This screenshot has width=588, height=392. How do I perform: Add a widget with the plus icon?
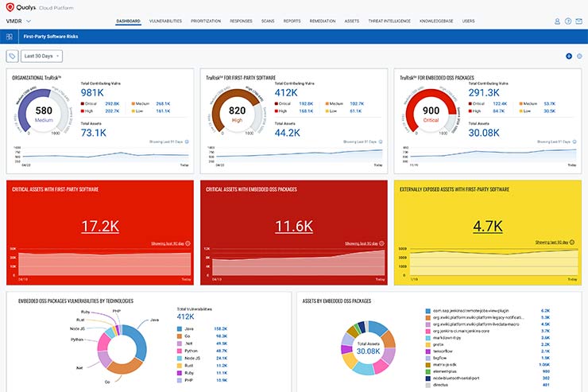click(569, 56)
